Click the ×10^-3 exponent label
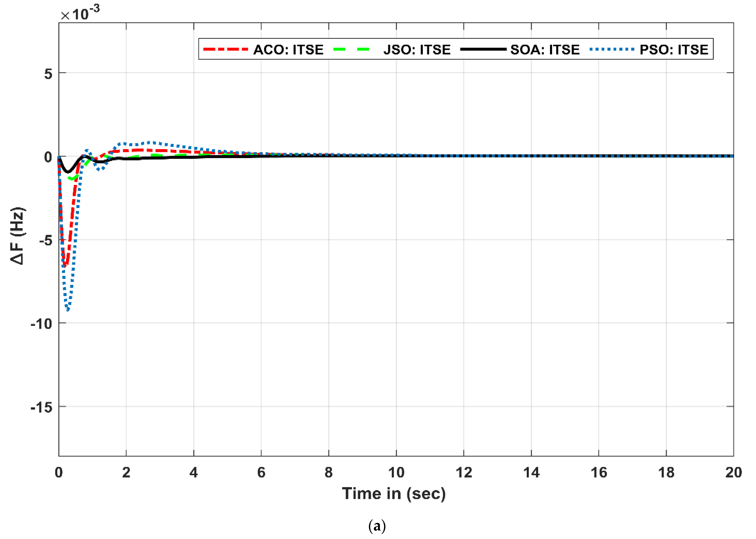Screen dimensions: 756x539 [80, 13]
